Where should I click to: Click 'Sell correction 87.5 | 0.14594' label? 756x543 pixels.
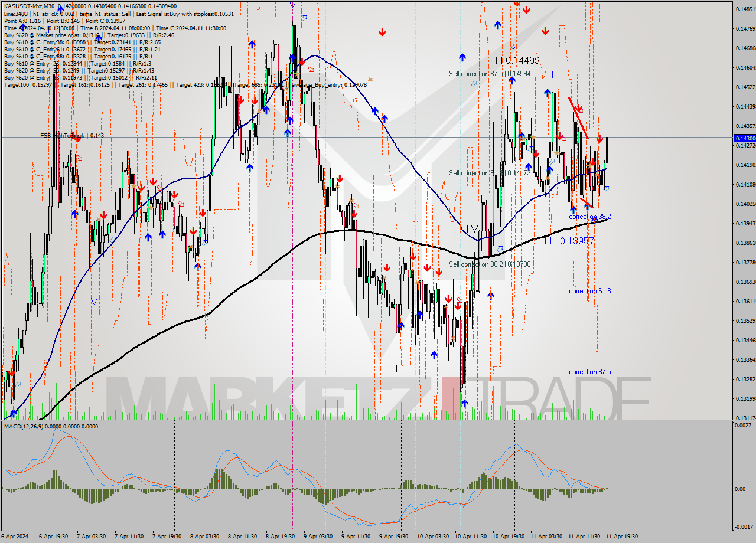pos(490,74)
